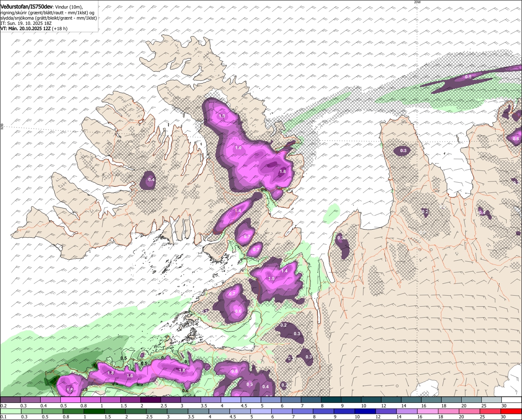522x420 pixels.
Task: Click the 0.5 value in the offshore northeast band
Action: 468,77
